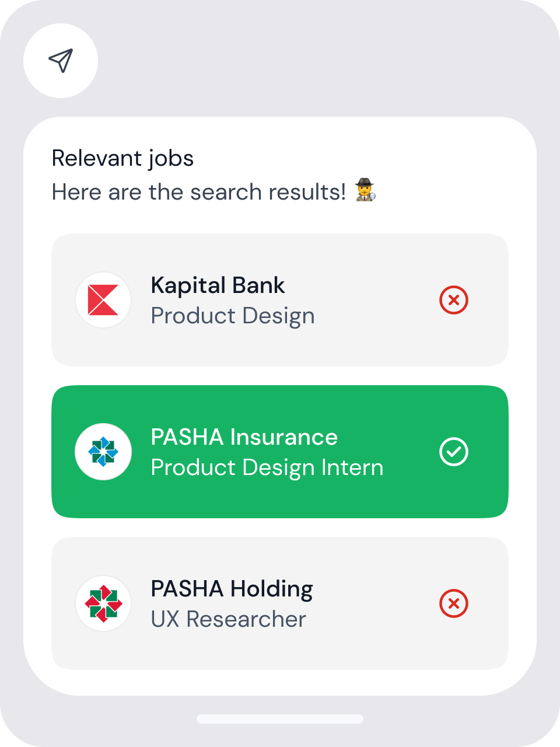Open the Product Design Intern role
This screenshot has height=747, width=560.
click(x=267, y=467)
